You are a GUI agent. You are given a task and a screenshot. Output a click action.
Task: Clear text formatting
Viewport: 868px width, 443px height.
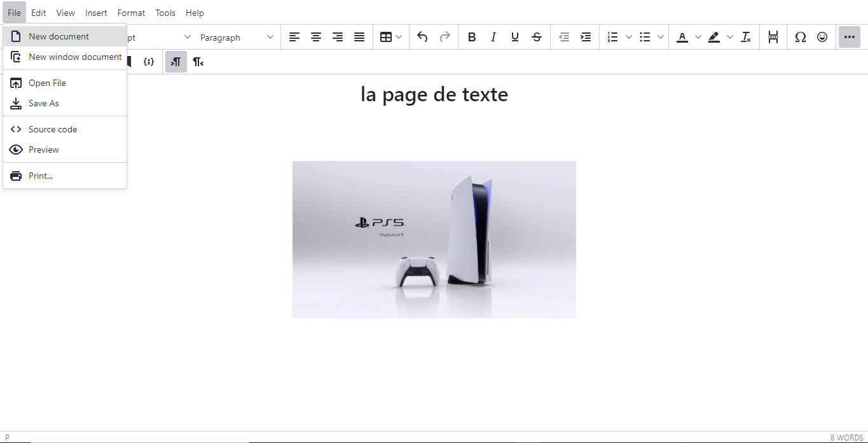746,37
